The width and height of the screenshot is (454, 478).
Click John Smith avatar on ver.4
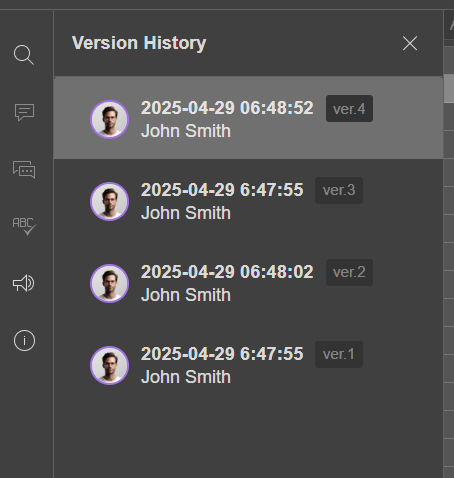(x=109, y=119)
